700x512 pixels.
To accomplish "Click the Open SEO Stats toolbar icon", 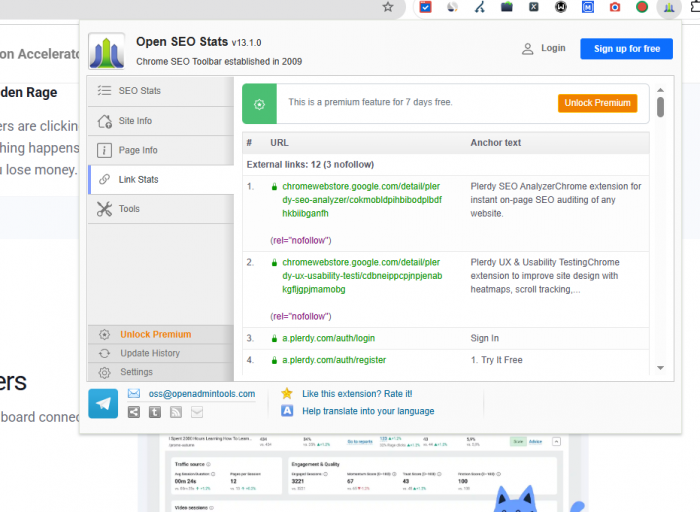I will (669, 7).
